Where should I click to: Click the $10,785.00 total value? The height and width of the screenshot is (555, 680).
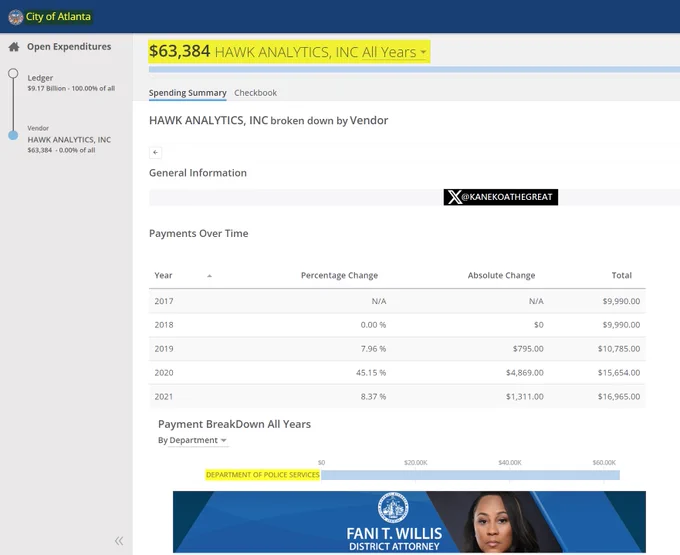click(619, 349)
